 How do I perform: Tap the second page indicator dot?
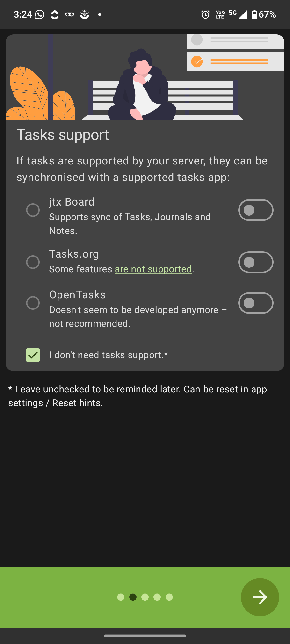133,597
